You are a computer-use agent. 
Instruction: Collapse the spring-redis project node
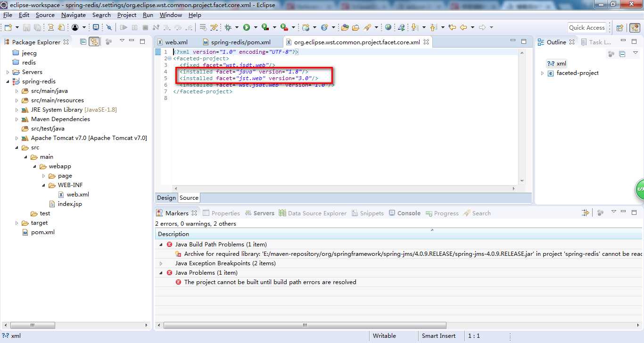[x=8, y=82]
